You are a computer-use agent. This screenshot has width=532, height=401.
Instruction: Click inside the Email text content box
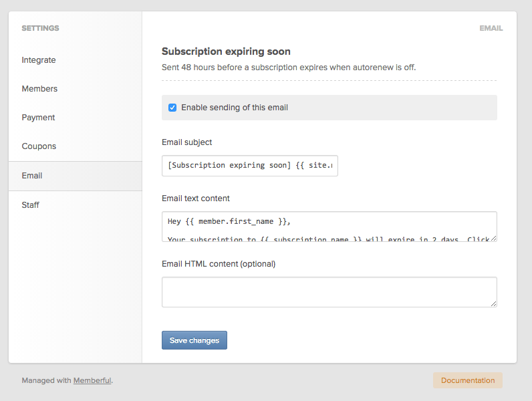click(x=329, y=227)
